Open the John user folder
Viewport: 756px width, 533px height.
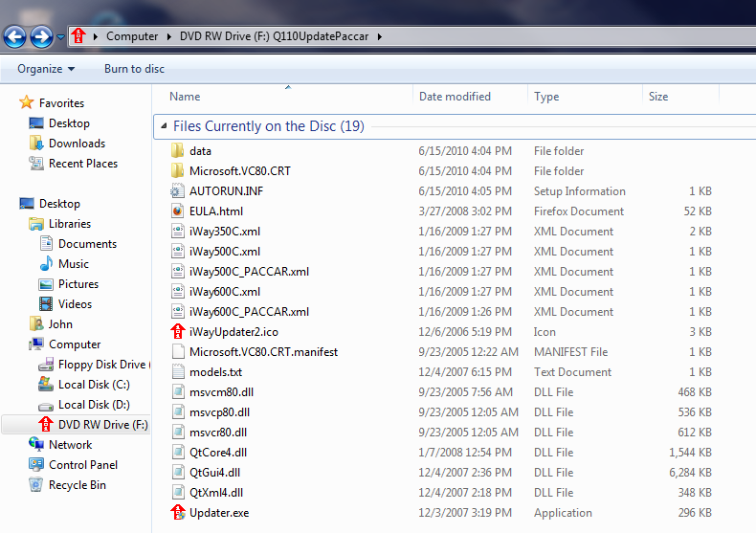click(60, 324)
